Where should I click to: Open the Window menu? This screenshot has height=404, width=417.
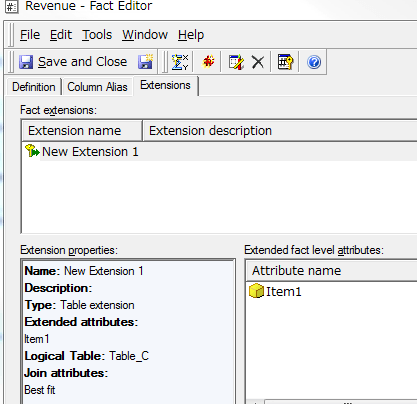tap(145, 35)
